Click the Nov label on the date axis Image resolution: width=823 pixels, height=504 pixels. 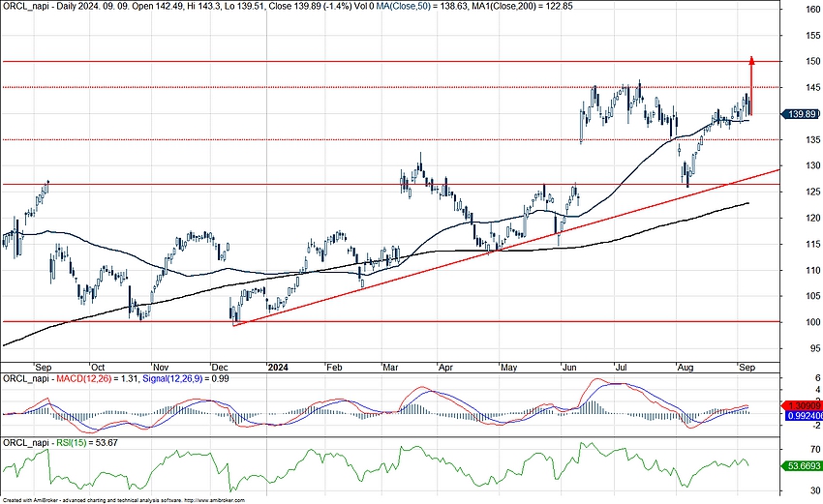[x=161, y=368]
